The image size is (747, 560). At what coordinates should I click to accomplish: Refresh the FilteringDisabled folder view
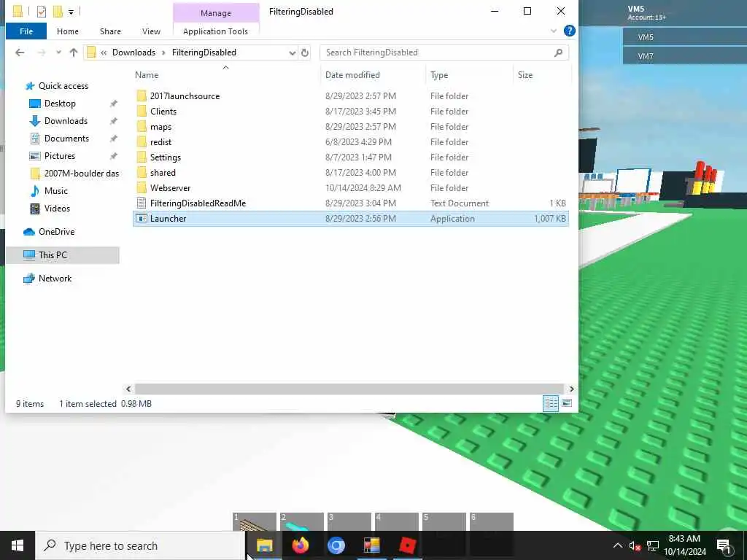click(305, 52)
